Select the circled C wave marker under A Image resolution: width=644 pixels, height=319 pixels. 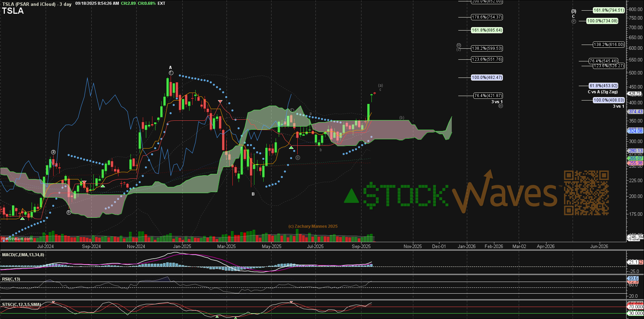click(171, 73)
